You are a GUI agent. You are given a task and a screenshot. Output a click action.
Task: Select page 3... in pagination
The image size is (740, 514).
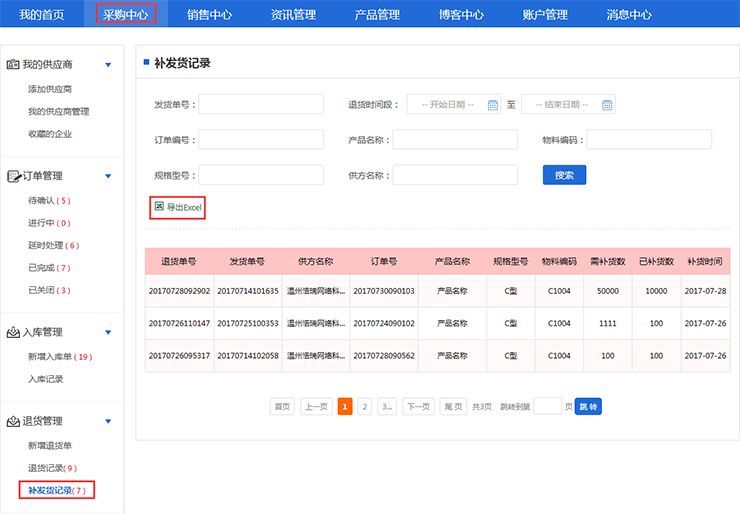click(x=387, y=406)
